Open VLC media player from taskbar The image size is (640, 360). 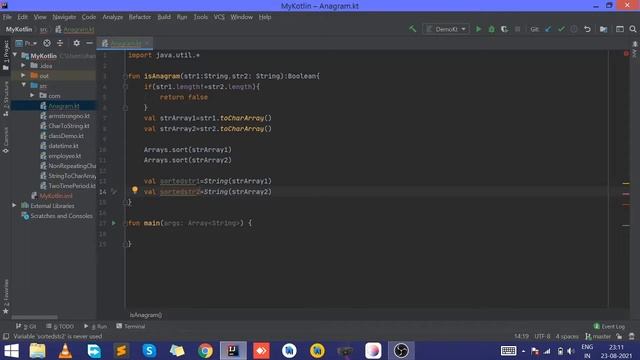coord(65,351)
